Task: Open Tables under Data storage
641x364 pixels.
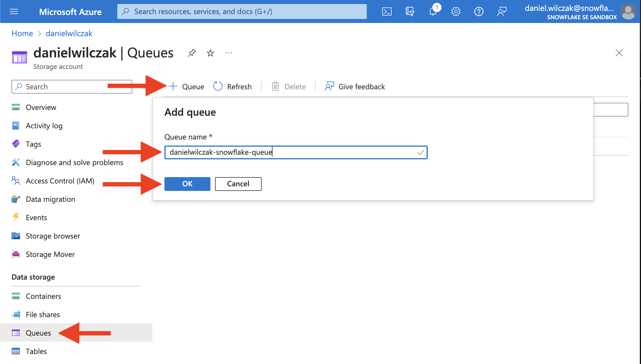Action: pyautogui.click(x=36, y=351)
